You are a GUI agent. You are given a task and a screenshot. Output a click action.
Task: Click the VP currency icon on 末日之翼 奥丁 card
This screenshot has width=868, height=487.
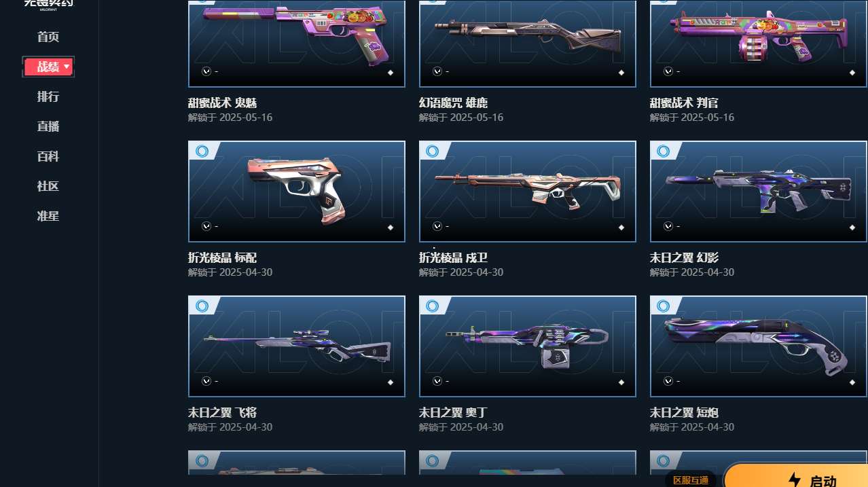[x=437, y=381]
